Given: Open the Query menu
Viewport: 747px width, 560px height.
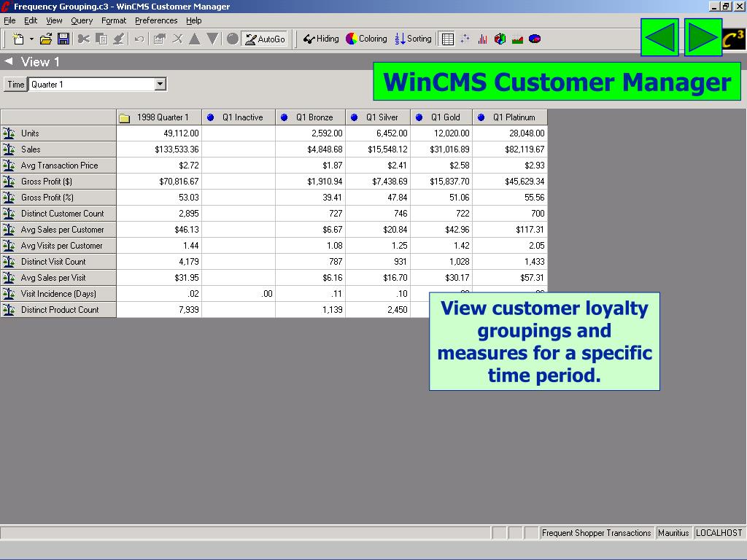Looking at the screenshot, I should pos(82,20).
